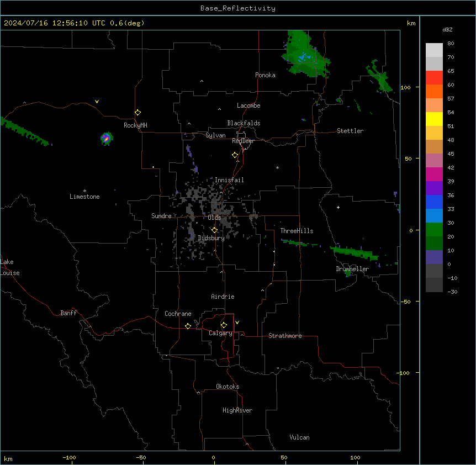The image size is (476, 465).
Task: Click the yellow v marker east of Calgary
Action: point(237,323)
